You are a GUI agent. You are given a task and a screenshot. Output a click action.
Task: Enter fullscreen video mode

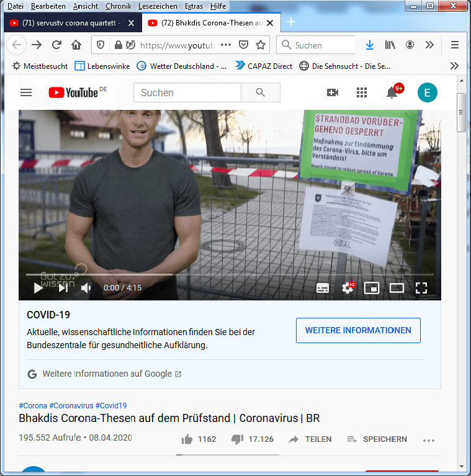coord(421,288)
